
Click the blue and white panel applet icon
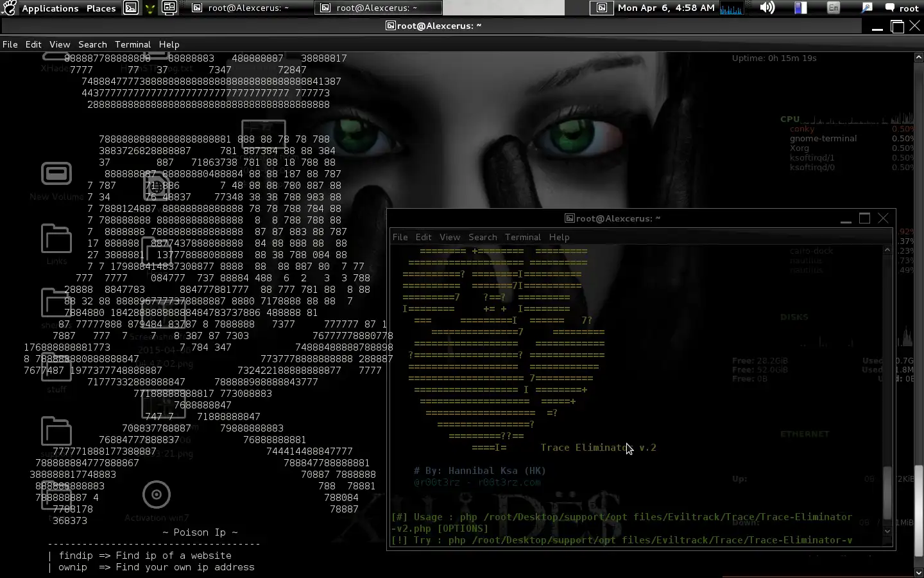[801, 8]
